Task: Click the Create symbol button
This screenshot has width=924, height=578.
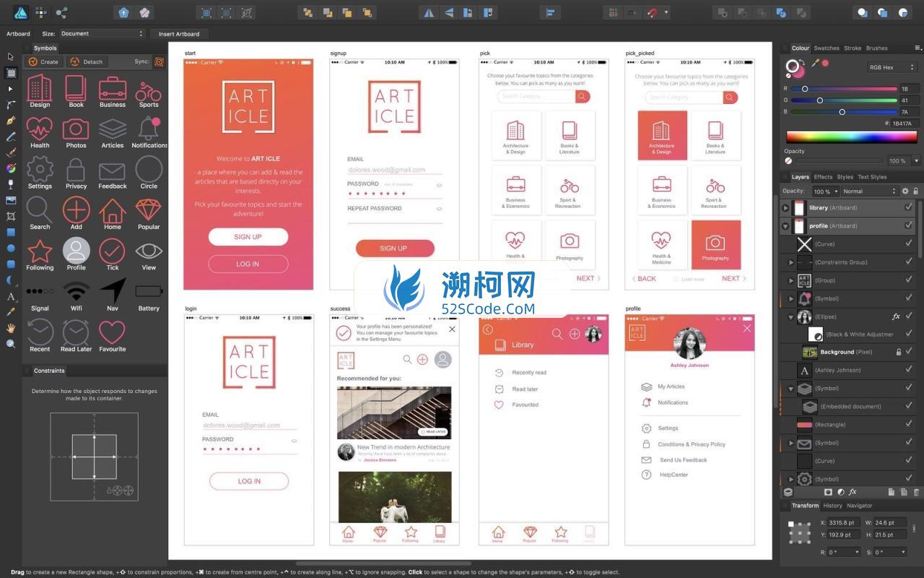Action: pyautogui.click(x=43, y=62)
